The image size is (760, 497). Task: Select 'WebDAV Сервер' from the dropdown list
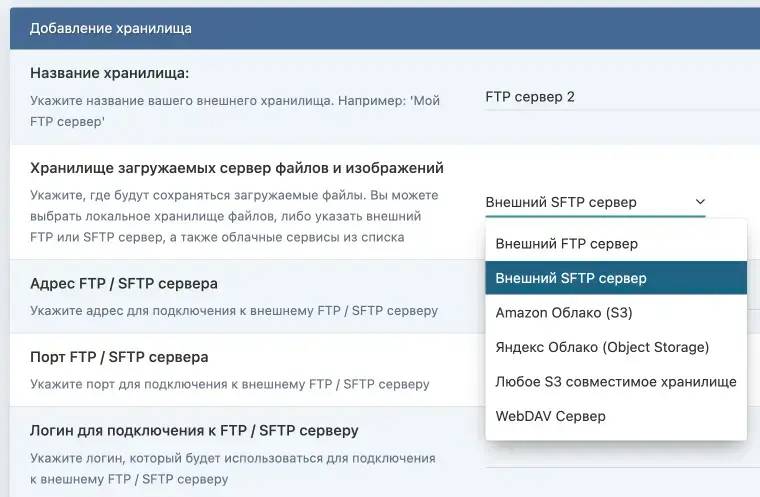coord(551,416)
